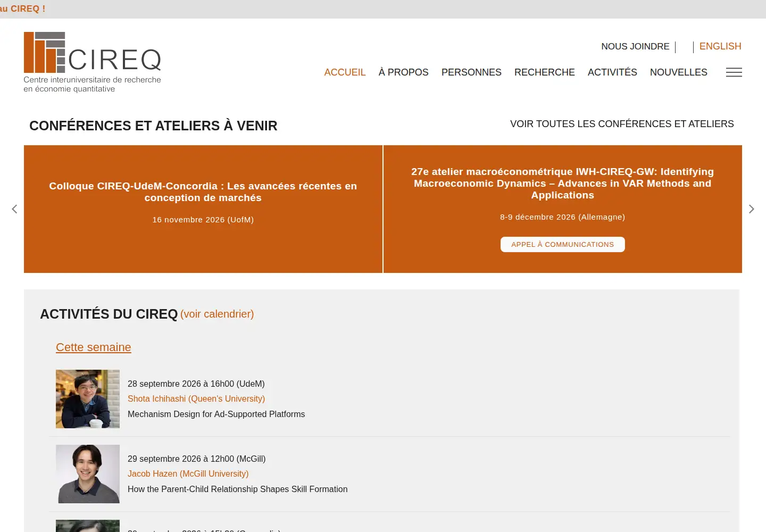Open the PERSONNES menu
This screenshot has height=532, width=766.
click(x=471, y=72)
